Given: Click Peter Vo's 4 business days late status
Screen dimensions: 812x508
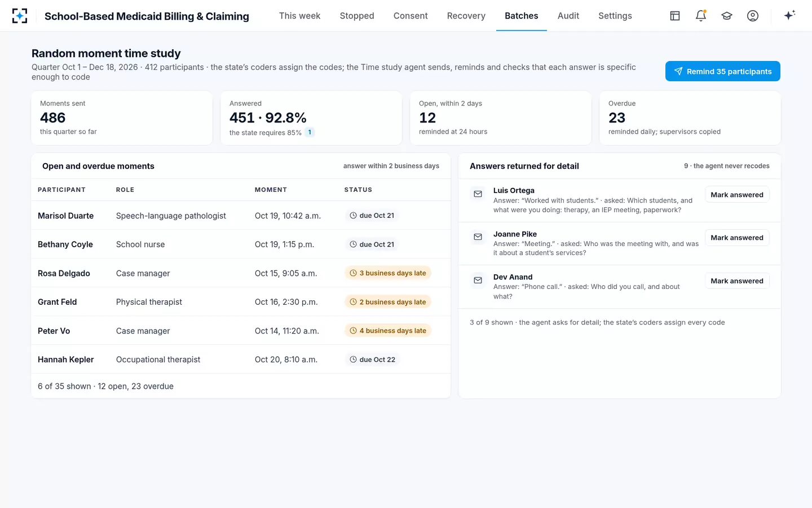Looking at the screenshot, I should (388, 331).
